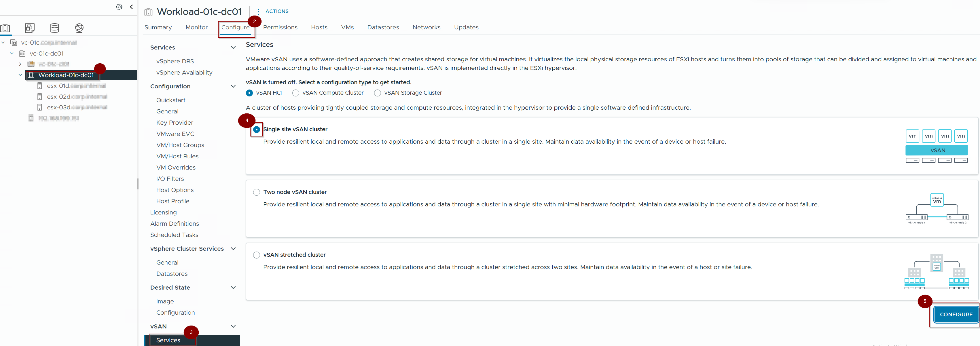Image resolution: width=980 pixels, height=346 pixels.
Task: Open vSphere Availability settings
Action: coord(184,73)
